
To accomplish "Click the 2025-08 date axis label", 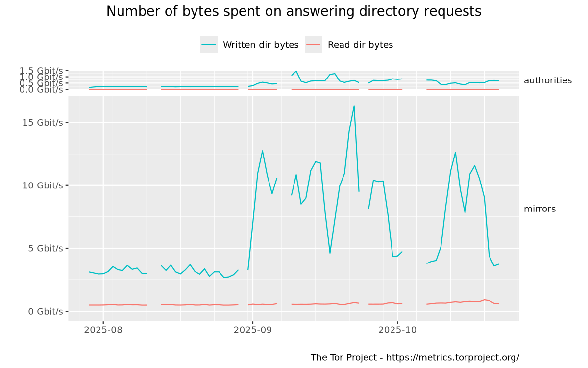I will [x=103, y=330].
